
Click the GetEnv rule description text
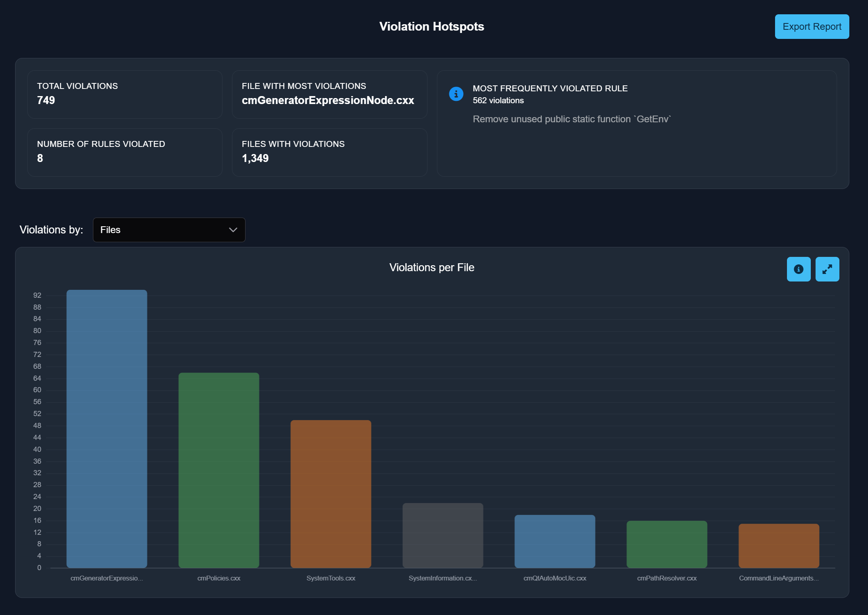(572, 119)
